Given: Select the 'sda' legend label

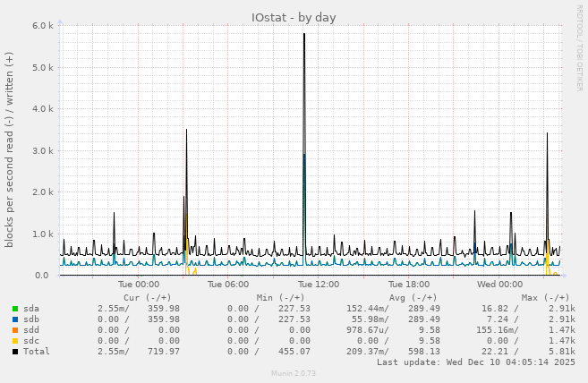Looking at the screenshot, I should (x=31, y=309).
